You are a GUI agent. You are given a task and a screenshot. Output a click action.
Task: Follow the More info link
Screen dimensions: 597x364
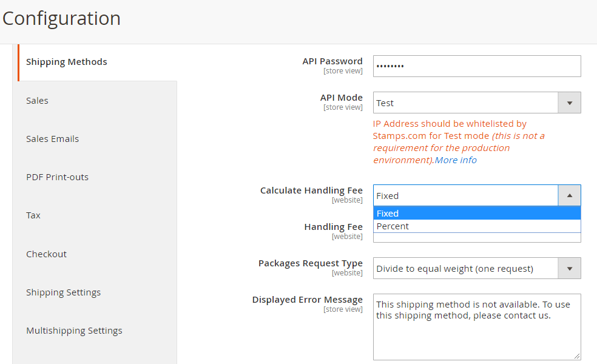click(x=456, y=160)
